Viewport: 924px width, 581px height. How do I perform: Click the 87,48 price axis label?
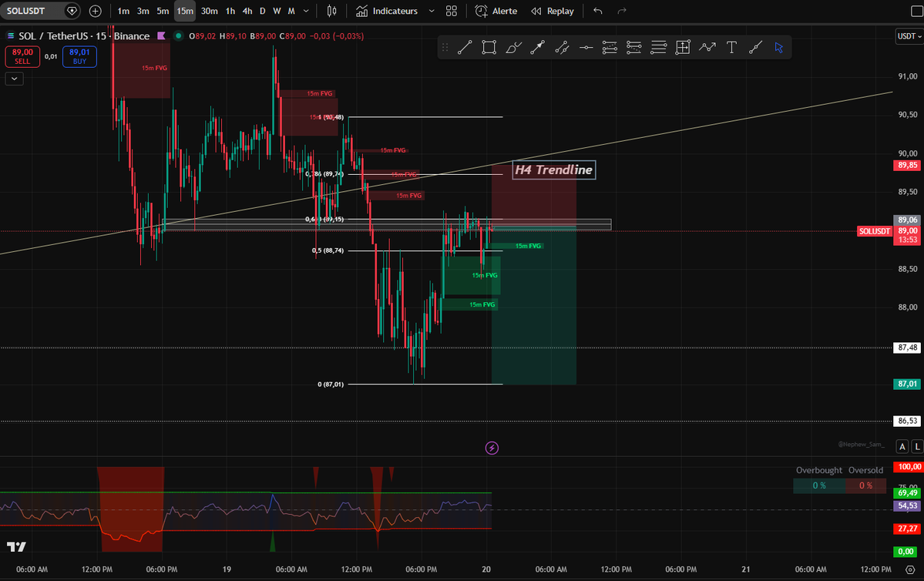pyautogui.click(x=908, y=348)
